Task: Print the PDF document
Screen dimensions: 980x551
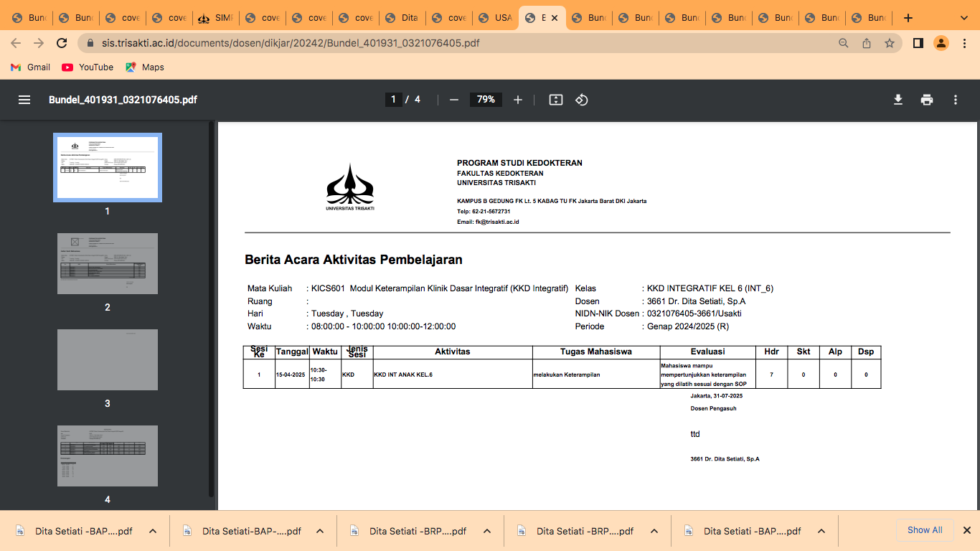Action: point(927,100)
